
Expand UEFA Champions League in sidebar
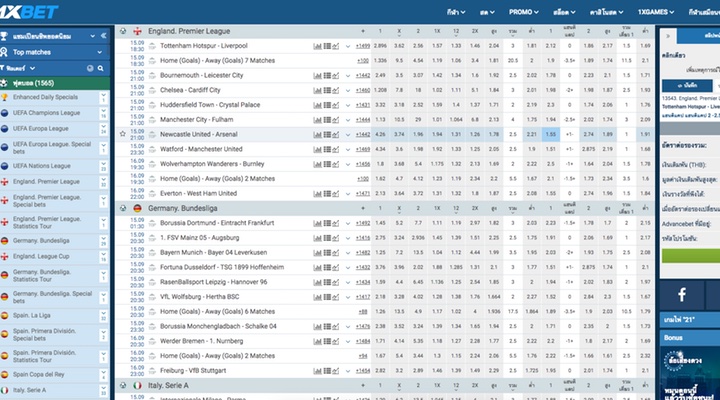pos(103,113)
